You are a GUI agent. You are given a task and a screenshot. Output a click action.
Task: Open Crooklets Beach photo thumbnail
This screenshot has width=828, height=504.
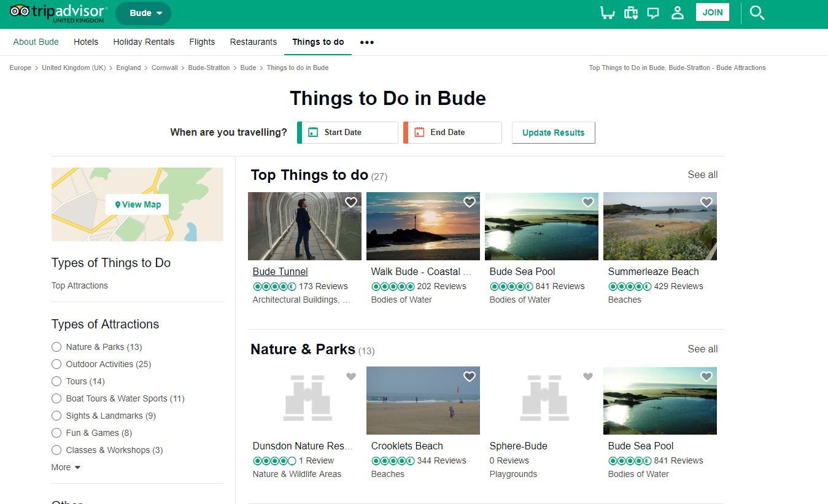[423, 400]
